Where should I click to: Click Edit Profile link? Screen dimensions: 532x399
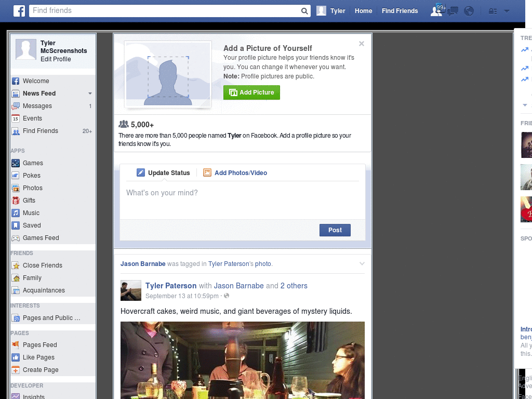(x=56, y=59)
